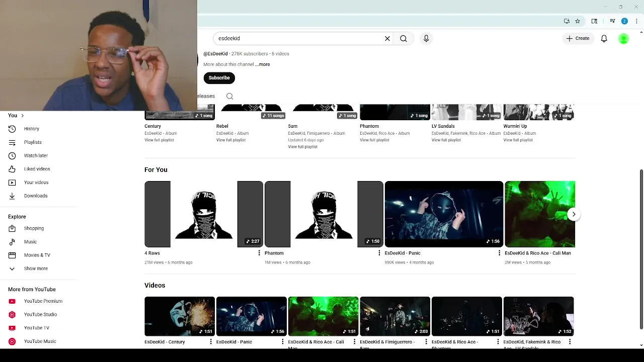Open options menu for 4 Raws

(x=259, y=253)
